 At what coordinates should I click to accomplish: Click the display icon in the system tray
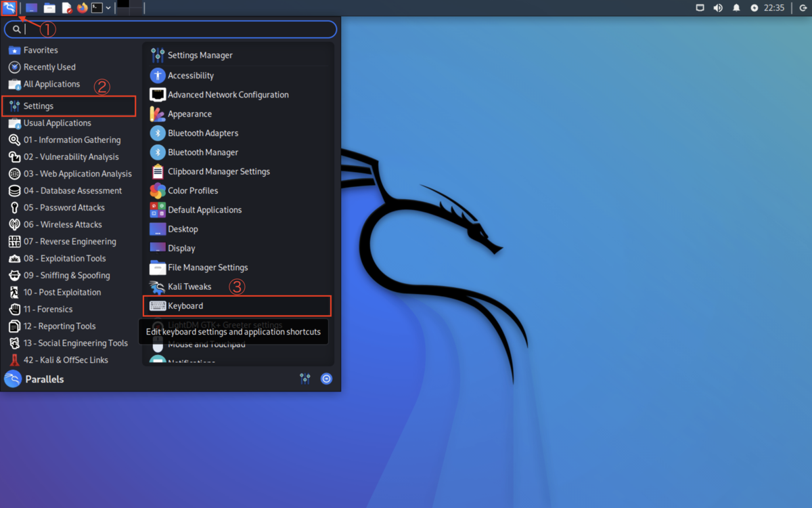700,8
